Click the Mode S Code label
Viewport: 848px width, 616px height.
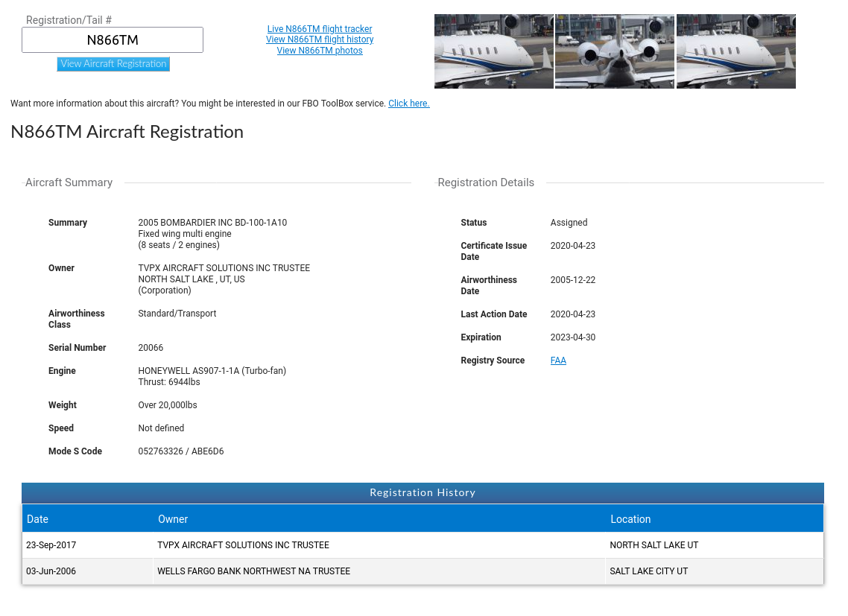(75, 451)
